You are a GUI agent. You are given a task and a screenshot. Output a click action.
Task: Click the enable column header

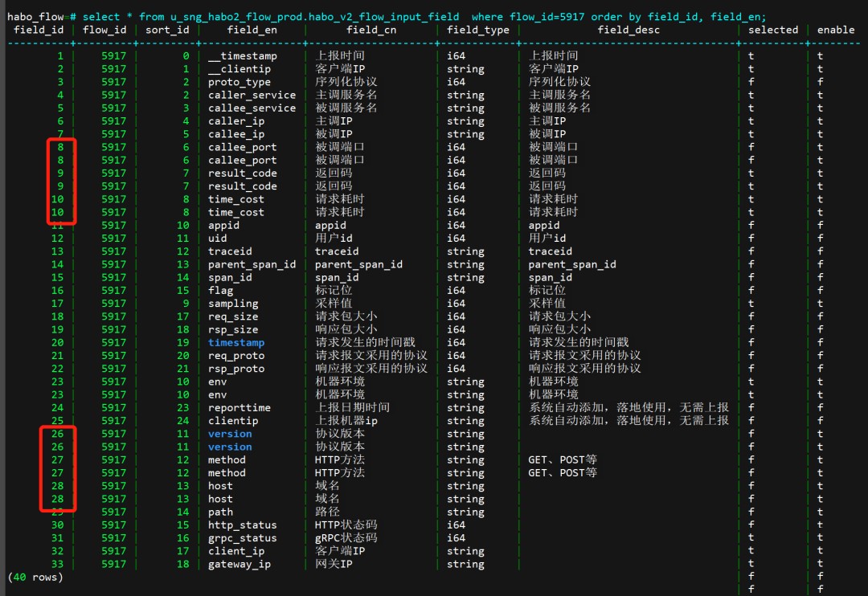[836, 30]
